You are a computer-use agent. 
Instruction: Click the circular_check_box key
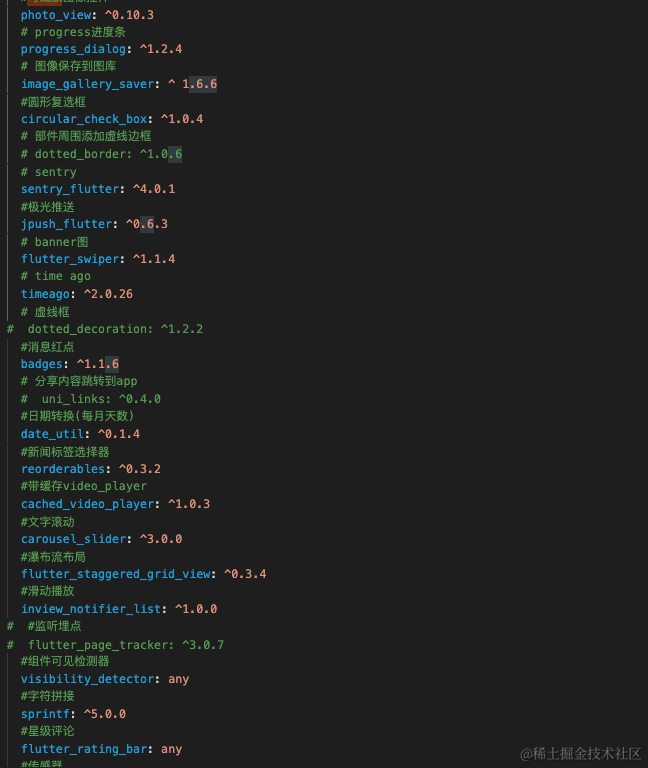84,119
